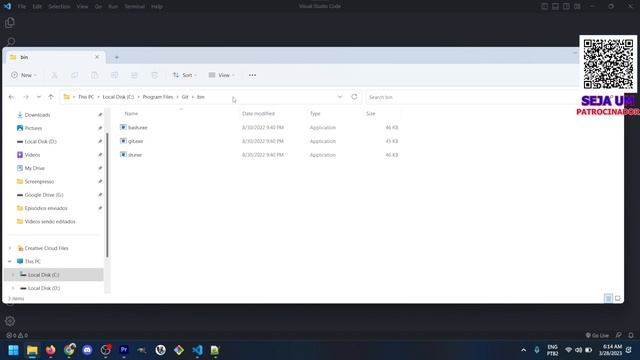Viewport: 640px width, 360px height.
Task: Sort by the Size column header
Action: 371,113
